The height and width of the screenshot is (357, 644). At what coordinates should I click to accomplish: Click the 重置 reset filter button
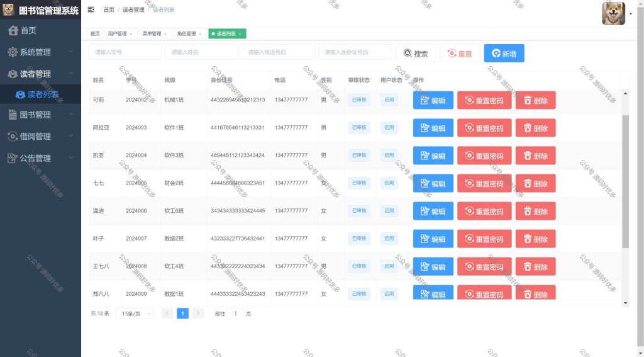coord(460,54)
